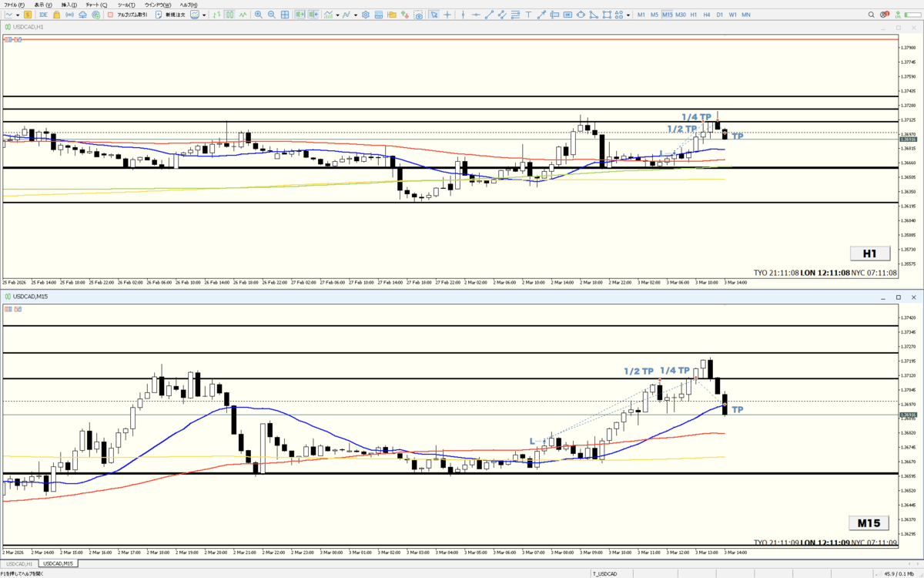
Task: Open the gear settings icon in toolbar
Action: click(x=366, y=15)
